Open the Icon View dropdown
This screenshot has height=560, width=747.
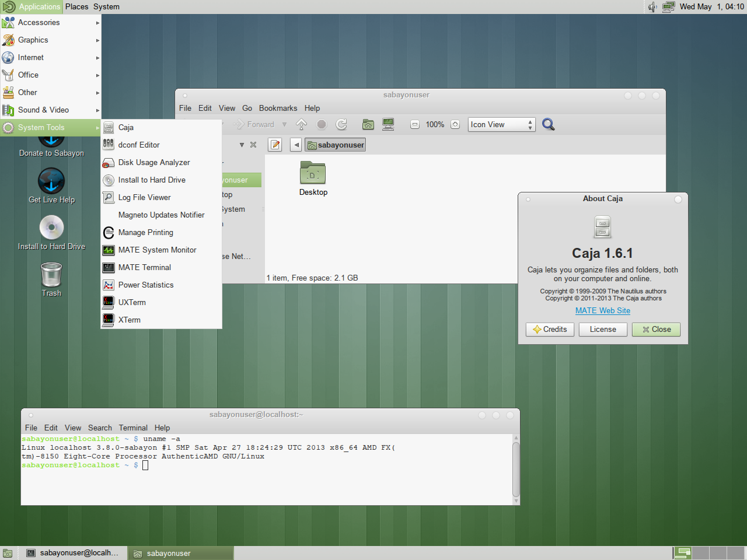pos(501,124)
